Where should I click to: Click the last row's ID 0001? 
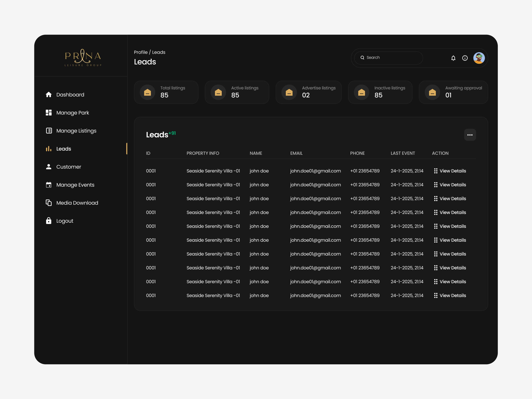point(151,295)
